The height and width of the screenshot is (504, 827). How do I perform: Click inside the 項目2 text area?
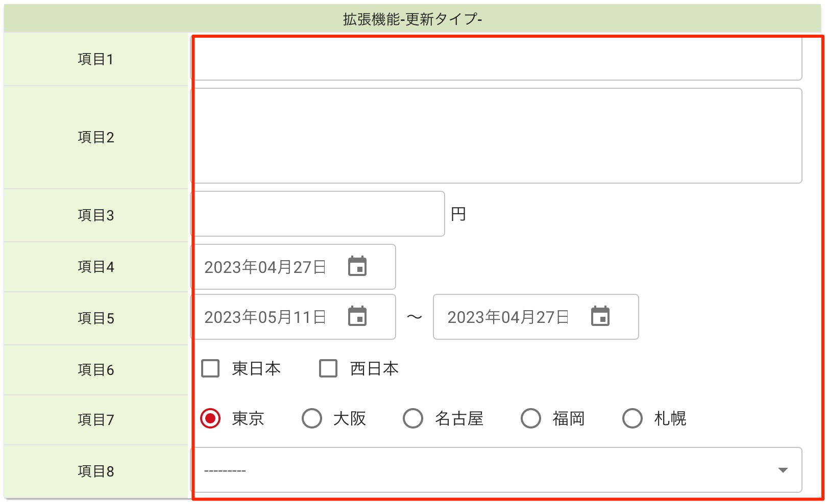click(x=496, y=136)
